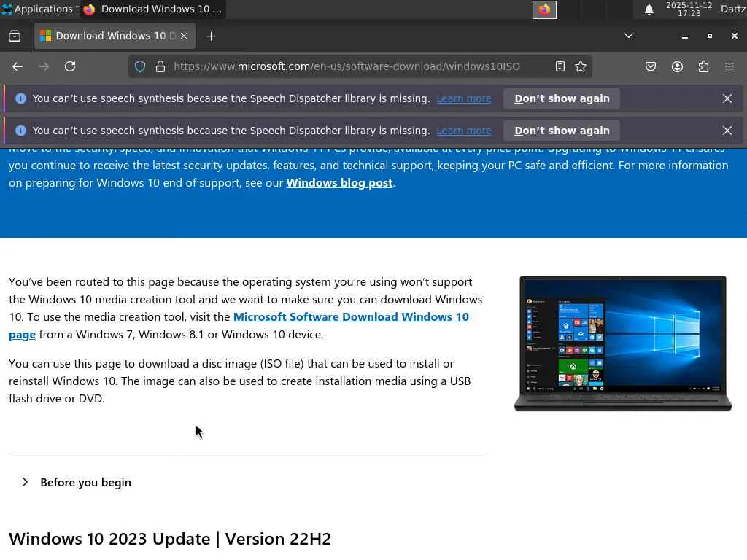Dismiss the first speech synthesis notification
This screenshot has width=747, height=560.
pos(727,98)
